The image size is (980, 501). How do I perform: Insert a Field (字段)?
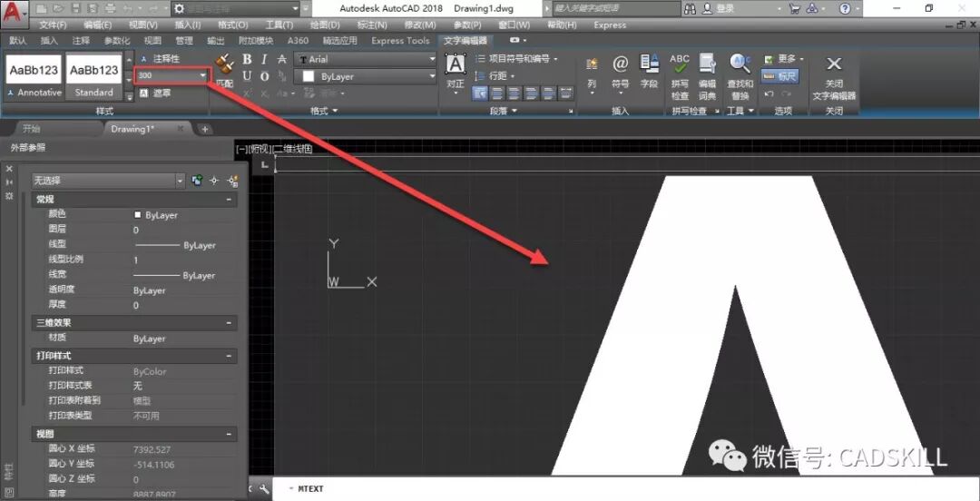point(650,72)
